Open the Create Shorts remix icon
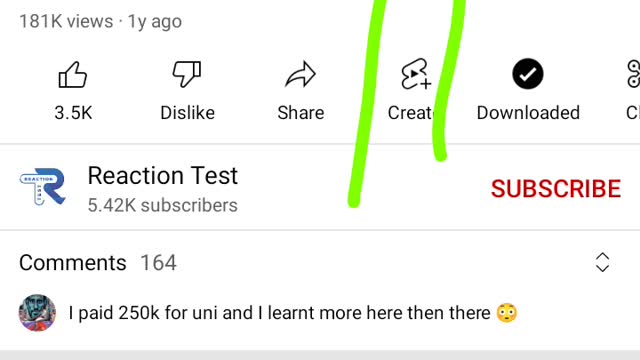640x360 pixels. click(415, 74)
